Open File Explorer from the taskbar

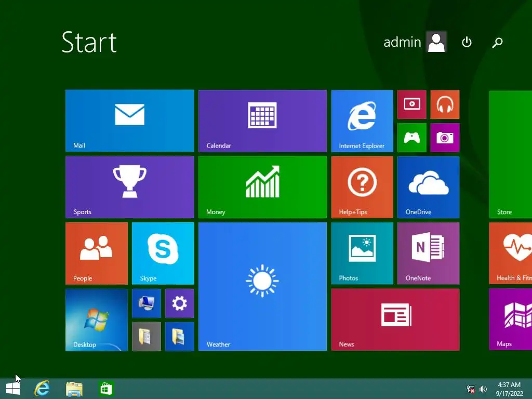(x=74, y=389)
